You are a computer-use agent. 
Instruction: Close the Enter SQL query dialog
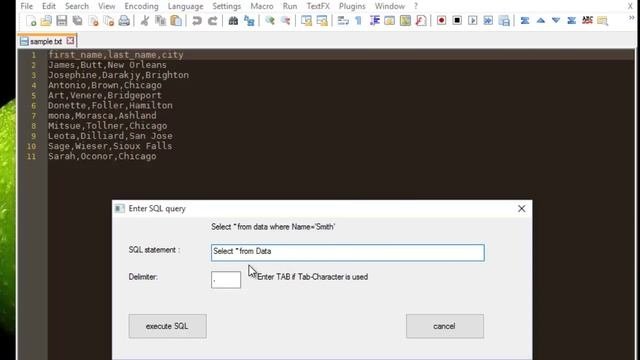521,209
